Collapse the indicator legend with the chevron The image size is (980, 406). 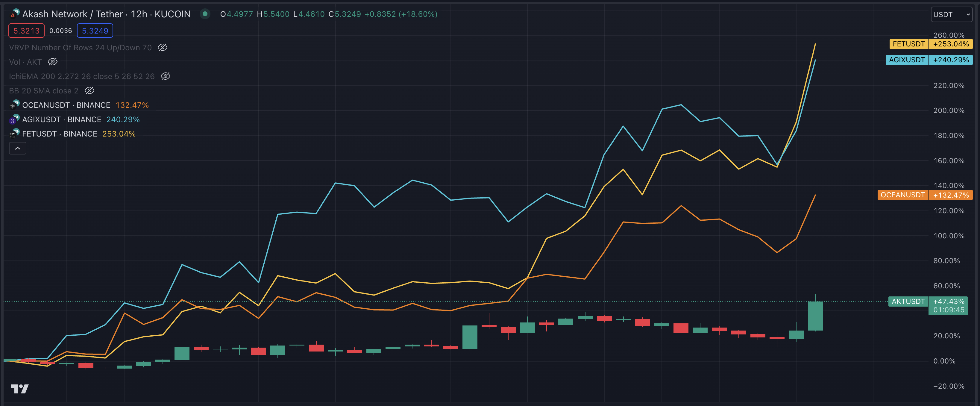17,149
